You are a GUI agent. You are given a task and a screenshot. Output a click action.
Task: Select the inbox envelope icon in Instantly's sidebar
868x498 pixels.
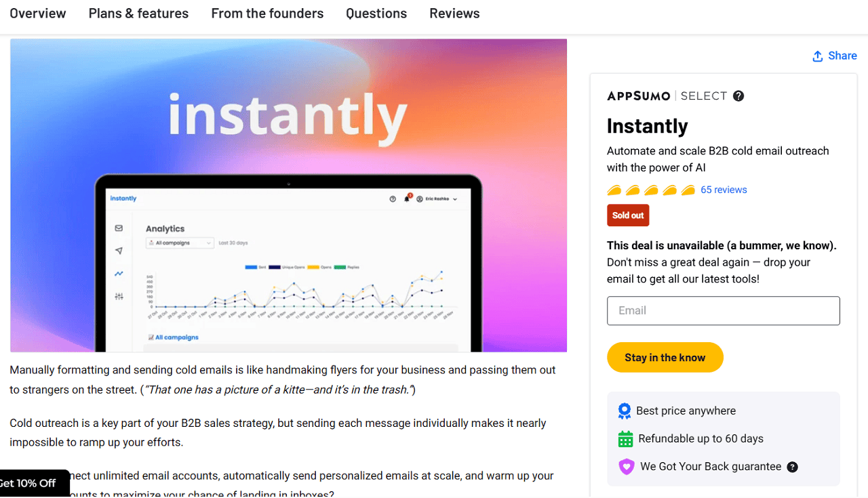tap(118, 228)
